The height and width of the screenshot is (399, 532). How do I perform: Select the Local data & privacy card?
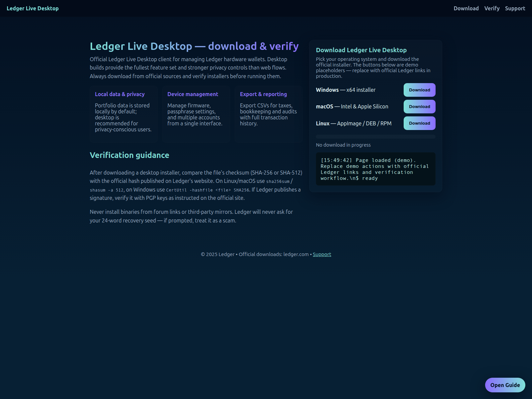coord(123,114)
